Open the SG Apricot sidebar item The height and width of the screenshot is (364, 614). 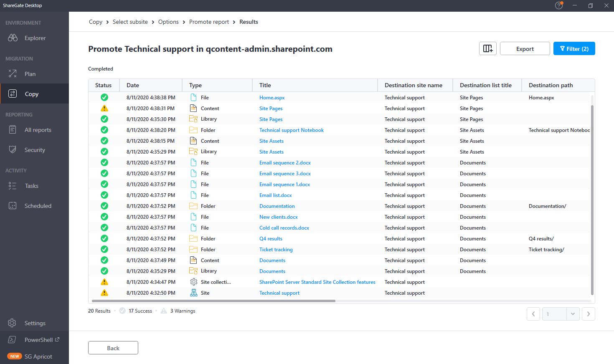tap(34, 356)
